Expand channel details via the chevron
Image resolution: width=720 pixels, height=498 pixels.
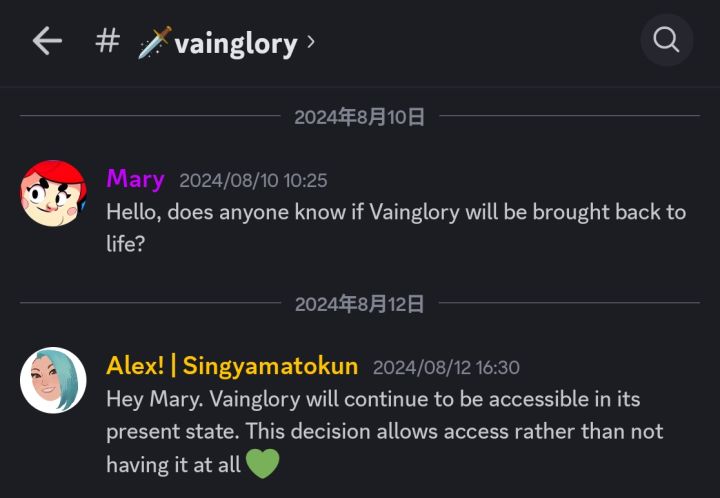311,42
